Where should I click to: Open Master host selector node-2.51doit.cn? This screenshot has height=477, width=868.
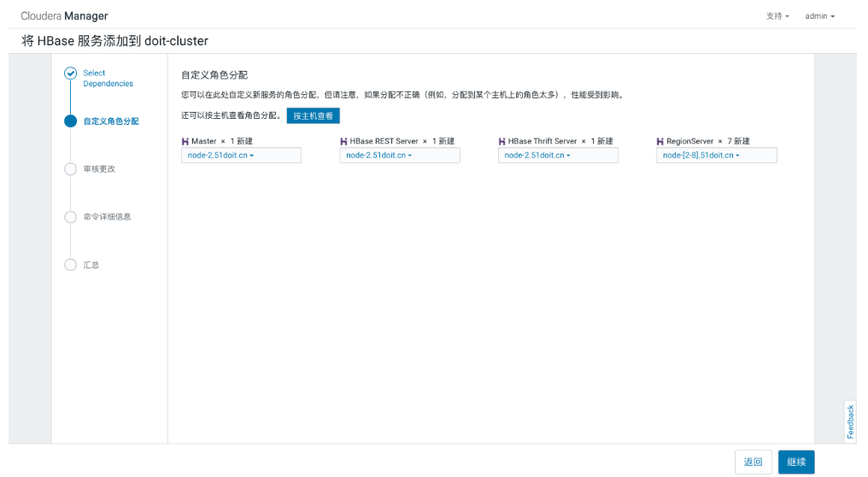pos(242,155)
